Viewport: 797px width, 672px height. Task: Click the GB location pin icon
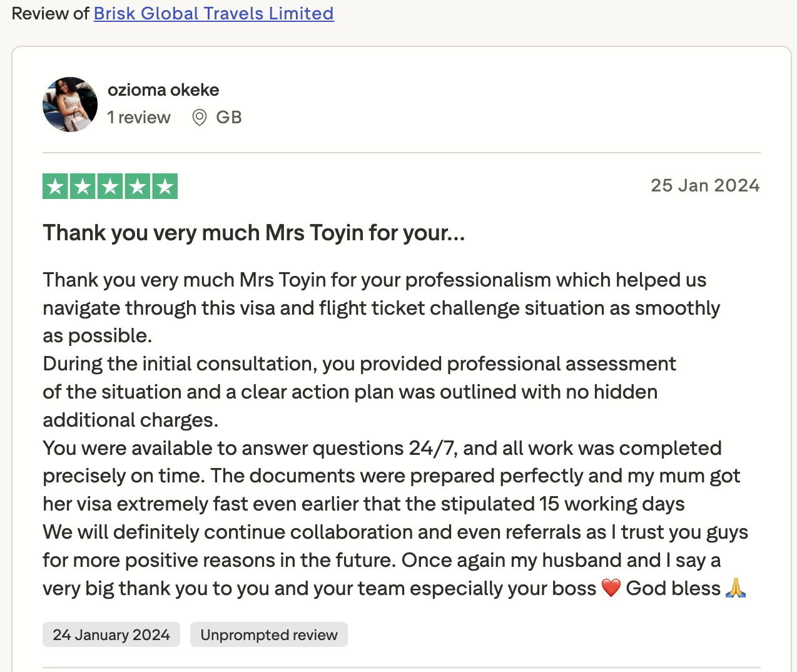click(198, 118)
